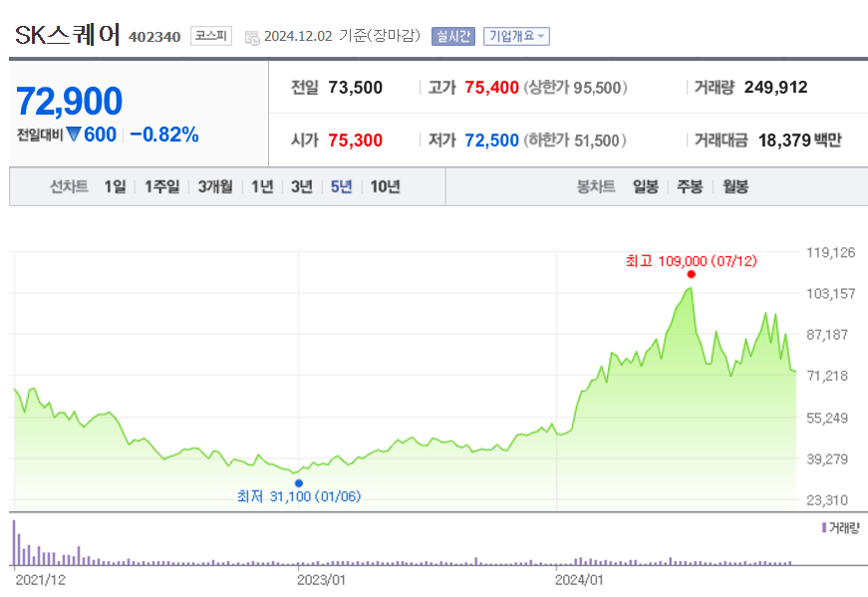This screenshot has height=597, width=868.
Task: Click the SK스퀘어 stock name heading
Action: point(68,36)
